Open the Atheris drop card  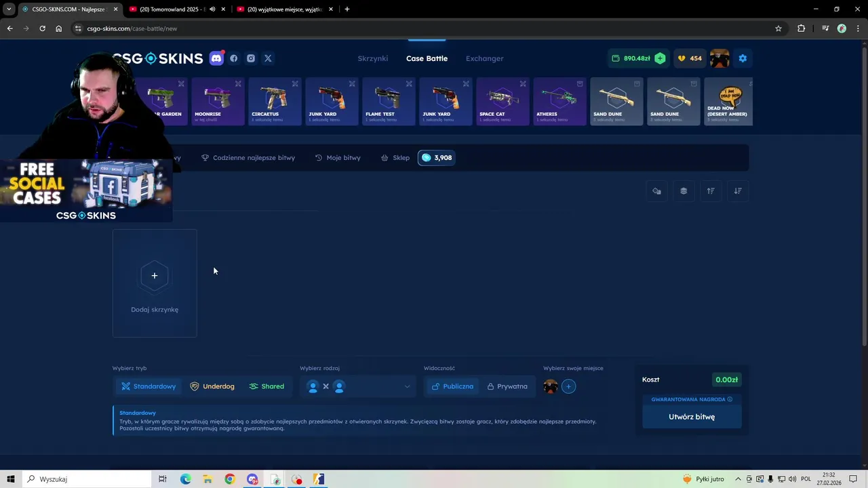click(x=560, y=102)
